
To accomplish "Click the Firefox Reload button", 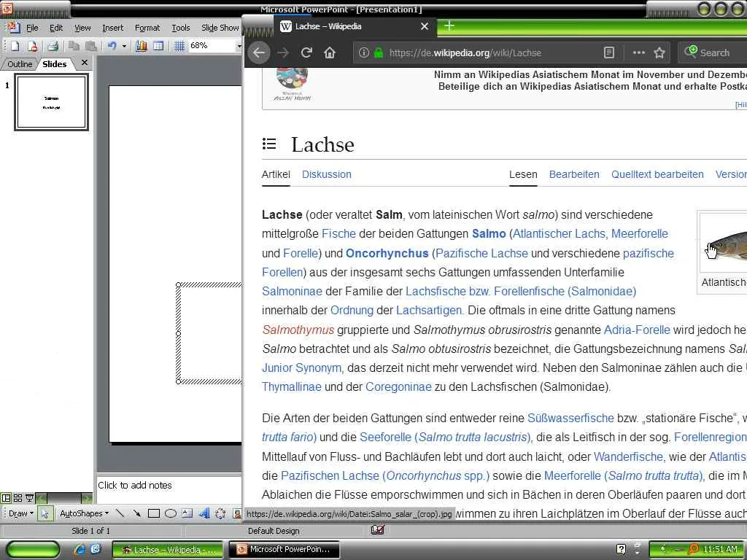I will pos(306,52).
